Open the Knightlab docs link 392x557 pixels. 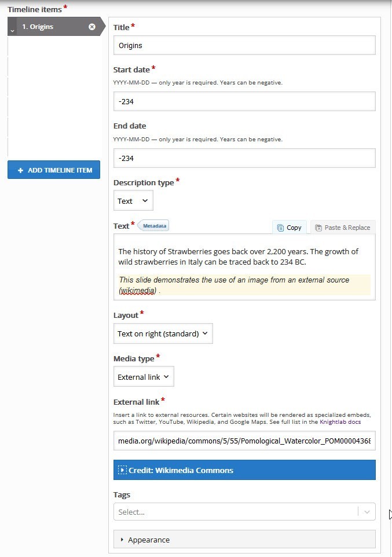point(340,422)
